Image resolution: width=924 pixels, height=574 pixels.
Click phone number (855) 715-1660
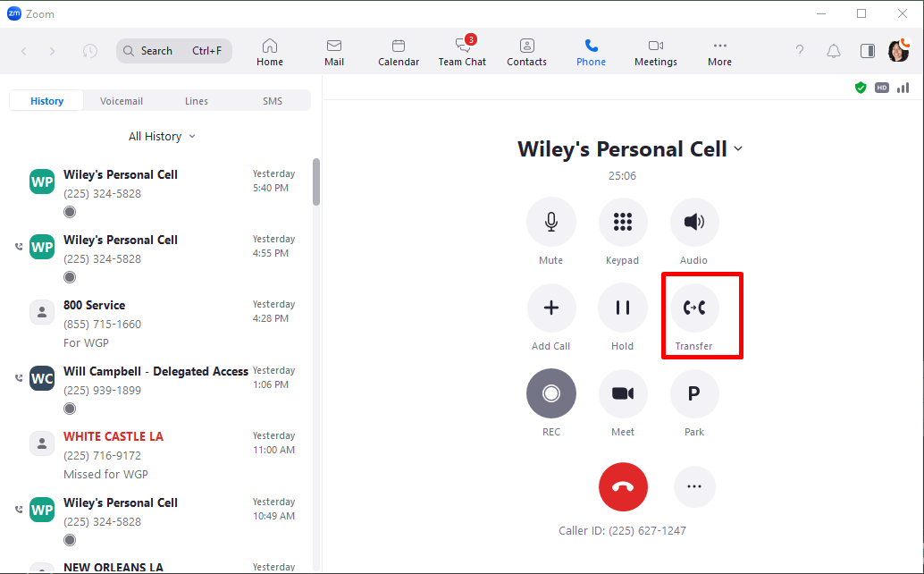(103, 325)
